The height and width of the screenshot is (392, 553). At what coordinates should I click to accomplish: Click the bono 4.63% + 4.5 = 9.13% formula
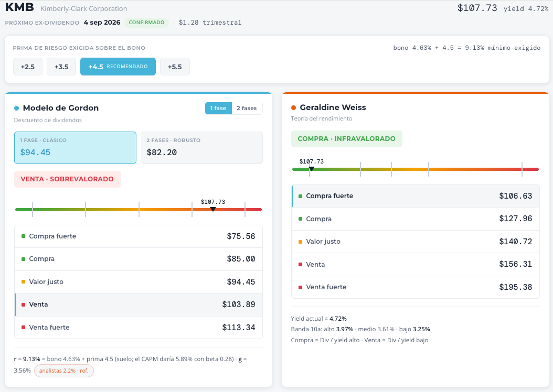467,48
